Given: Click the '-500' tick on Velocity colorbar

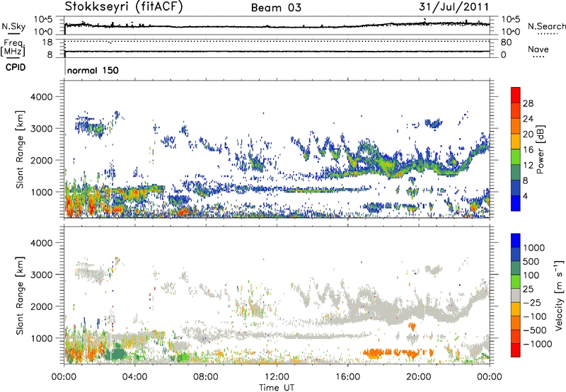Looking at the screenshot, I should coord(535,330).
